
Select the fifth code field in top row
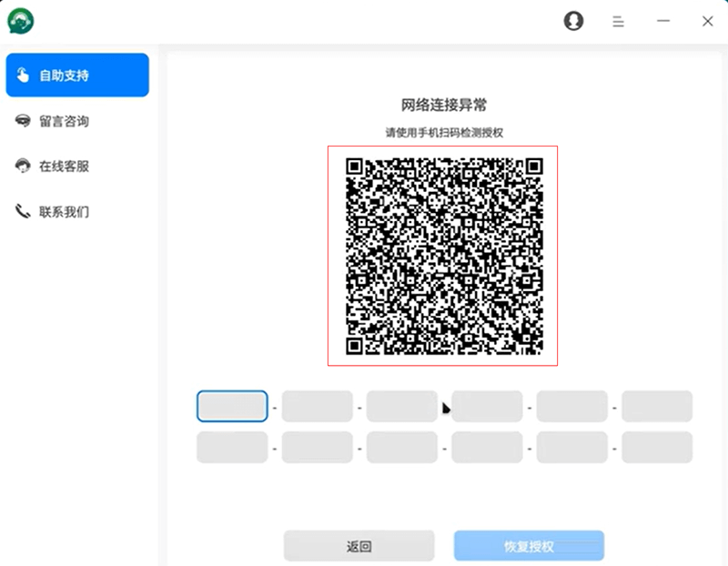pos(572,406)
